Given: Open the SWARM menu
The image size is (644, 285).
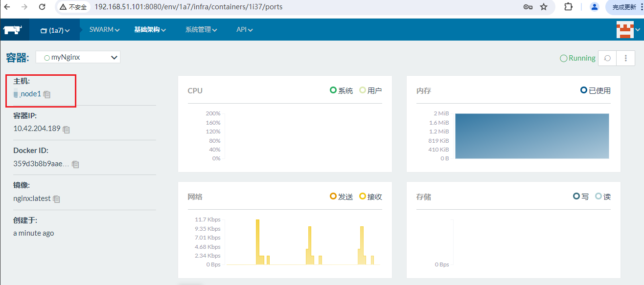Looking at the screenshot, I should click(104, 30).
